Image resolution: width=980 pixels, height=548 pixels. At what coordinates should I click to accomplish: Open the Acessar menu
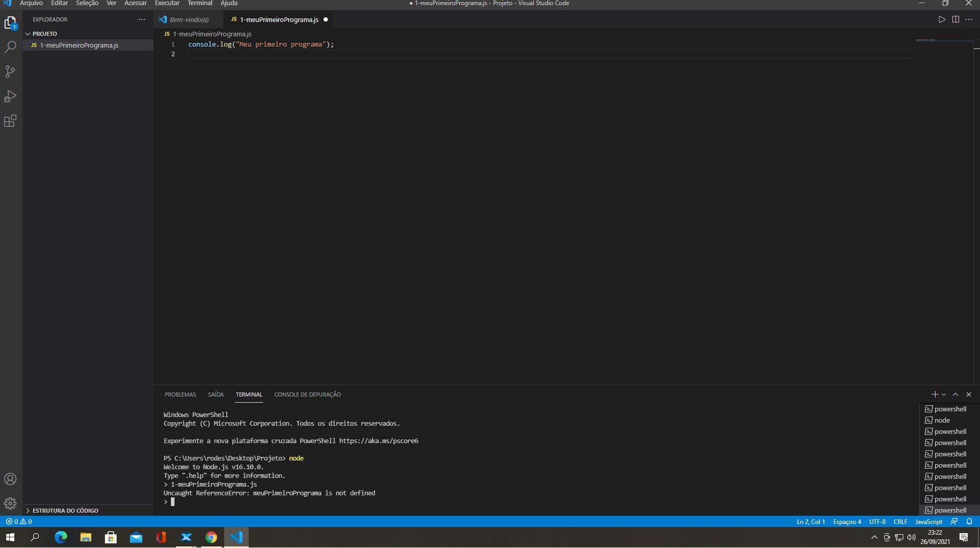pos(136,3)
